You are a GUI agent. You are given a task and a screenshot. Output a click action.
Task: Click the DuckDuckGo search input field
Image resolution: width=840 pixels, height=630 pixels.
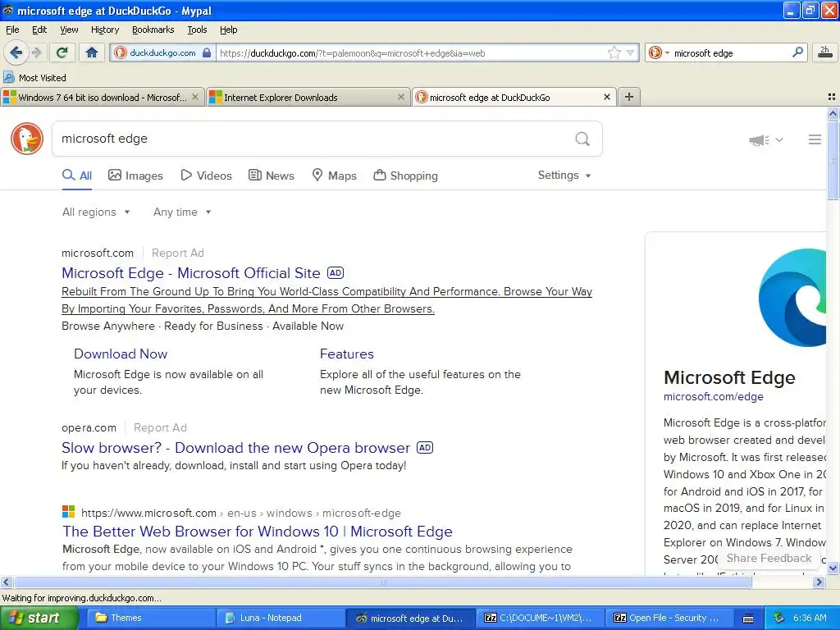point(313,139)
